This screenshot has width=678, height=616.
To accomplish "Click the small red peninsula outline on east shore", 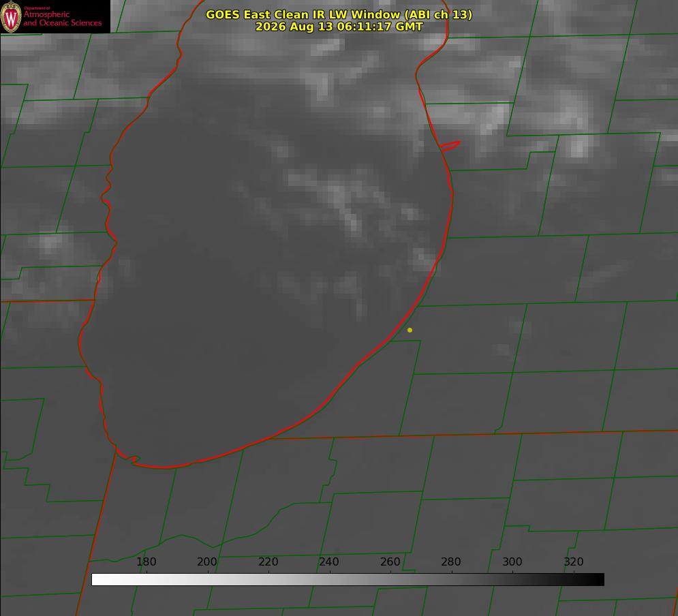I will click(x=450, y=146).
